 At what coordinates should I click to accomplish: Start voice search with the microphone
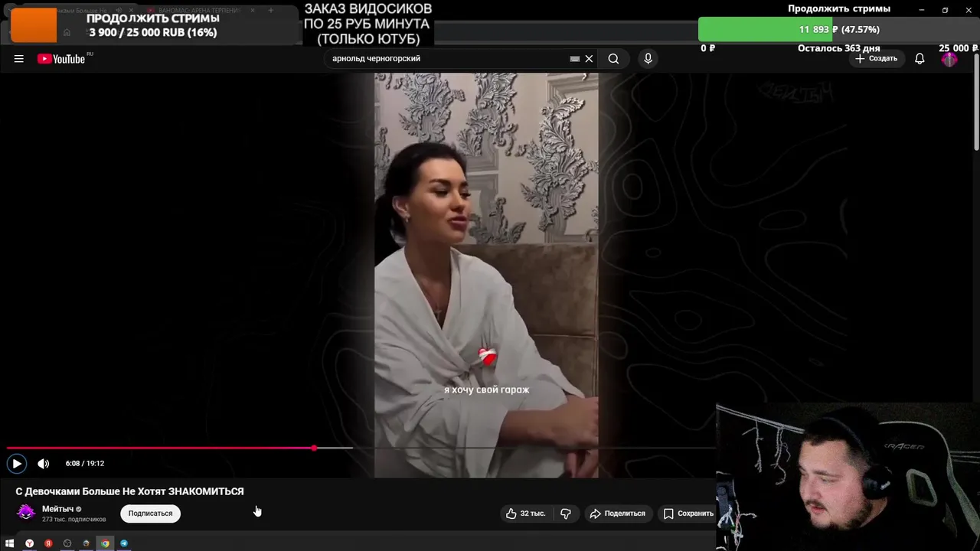click(648, 59)
